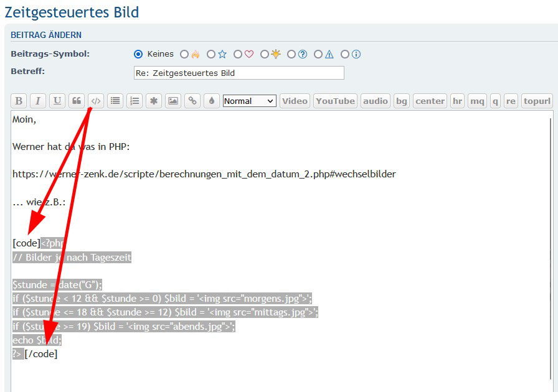Click the closing [/code] tag text
The image size is (558, 392).
(x=41, y=354)
